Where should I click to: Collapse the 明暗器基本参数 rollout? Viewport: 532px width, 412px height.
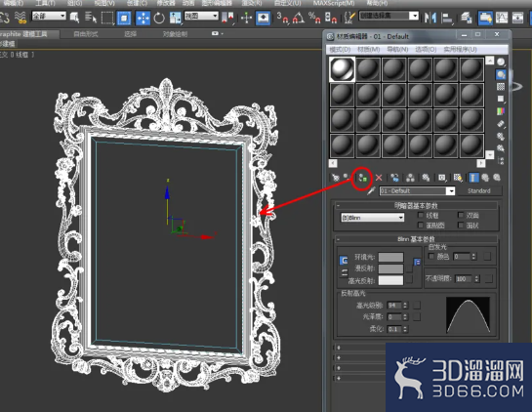click(416, 205)
